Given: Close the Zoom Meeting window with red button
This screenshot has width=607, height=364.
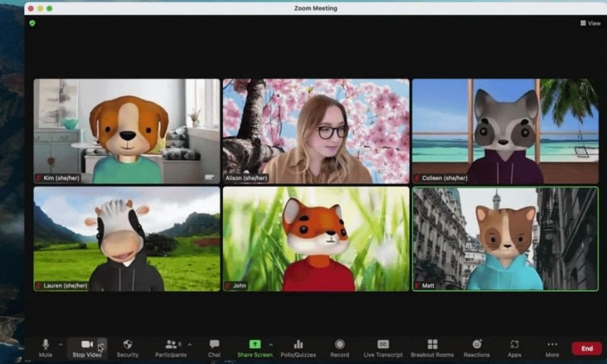Looking at the screenshot, I should pyautogui.click(x=31, y=8).
